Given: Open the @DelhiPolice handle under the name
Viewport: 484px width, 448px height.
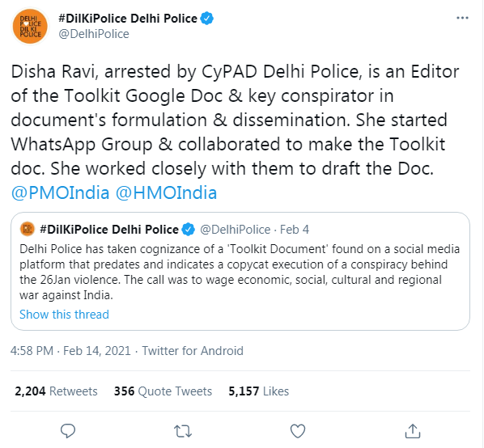Looking at the screenshot, I should pos(94,34).
